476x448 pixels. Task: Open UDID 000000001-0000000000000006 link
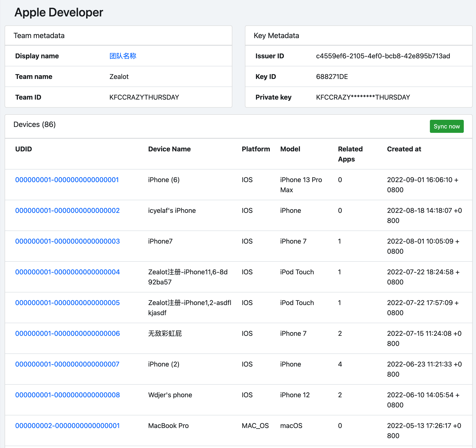(68, 333)
